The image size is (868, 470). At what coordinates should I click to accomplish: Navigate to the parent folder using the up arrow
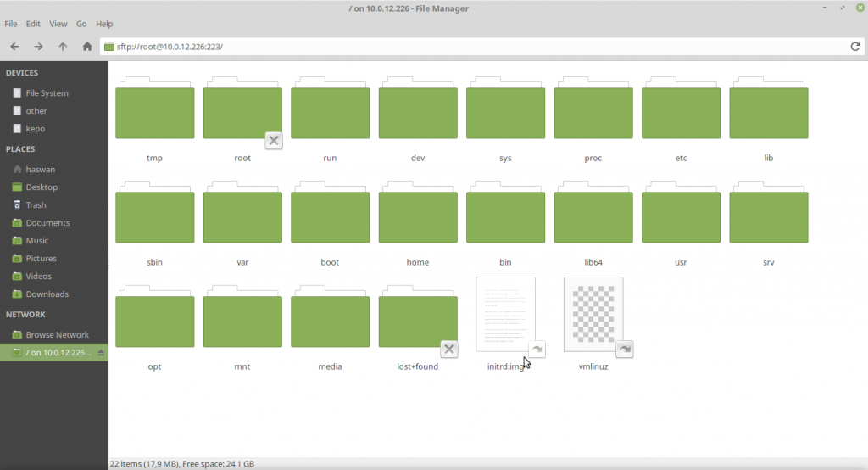63,47
